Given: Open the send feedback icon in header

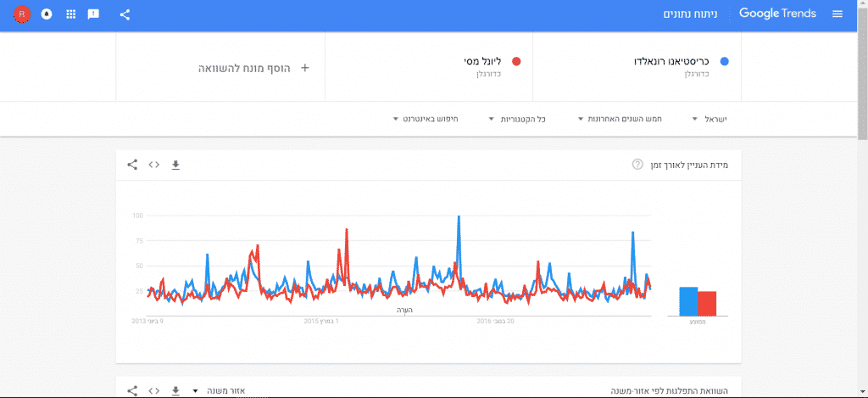Looking at the screenshot, I should [93, 15].
